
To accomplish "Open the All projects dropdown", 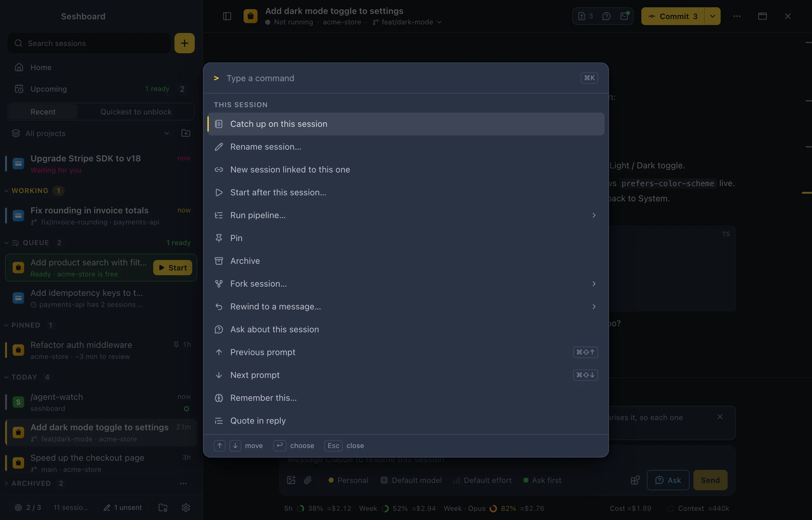I will tap(90, 133).
